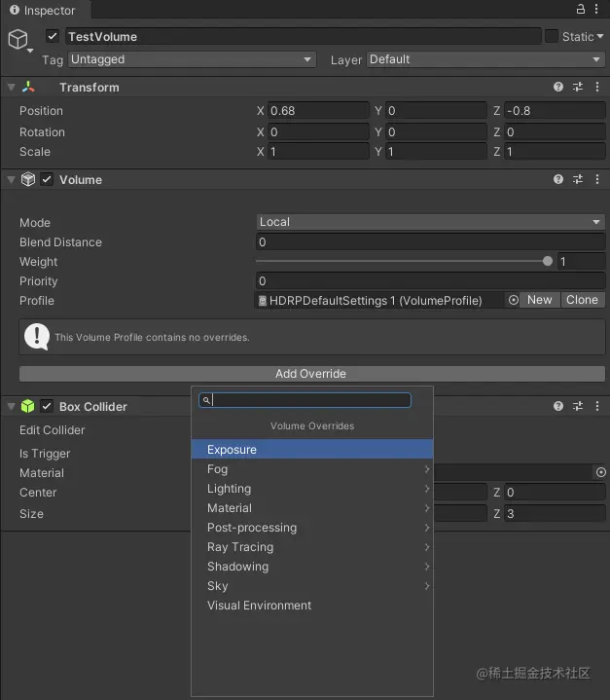
Task: Open the Volume component more options menu
Action: point(597,179)
